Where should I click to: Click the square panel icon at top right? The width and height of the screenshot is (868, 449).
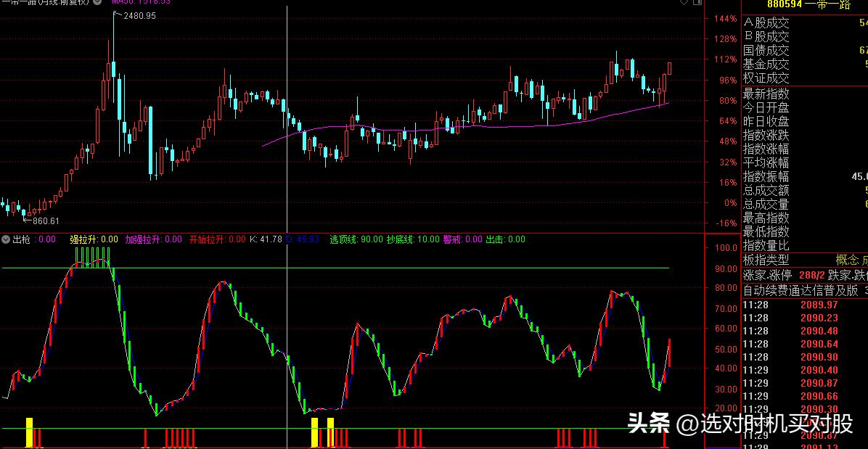point(697,3)
